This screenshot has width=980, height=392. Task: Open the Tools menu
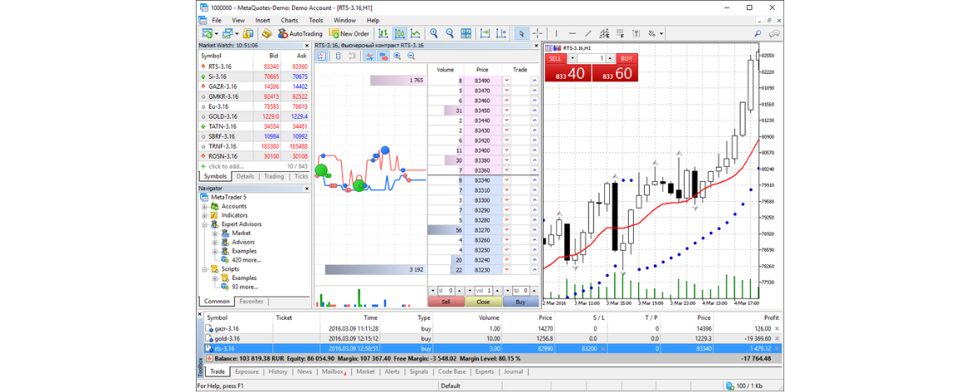click(x=316, y=20)
